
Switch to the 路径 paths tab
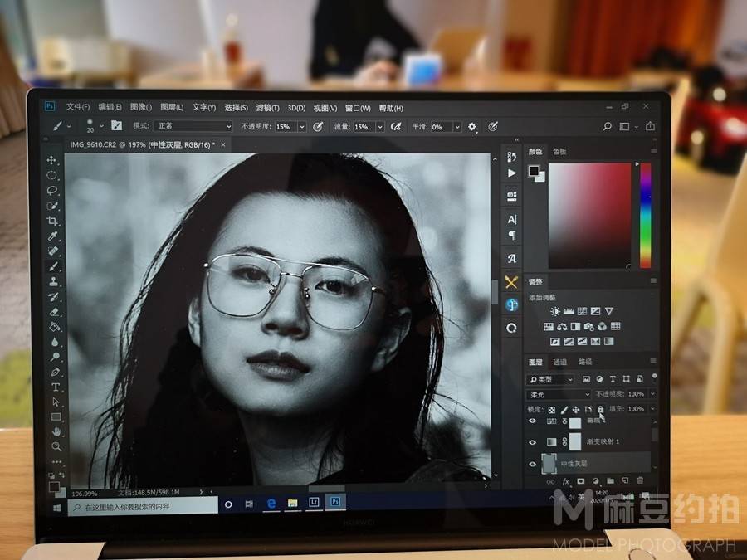click(585, 362)
